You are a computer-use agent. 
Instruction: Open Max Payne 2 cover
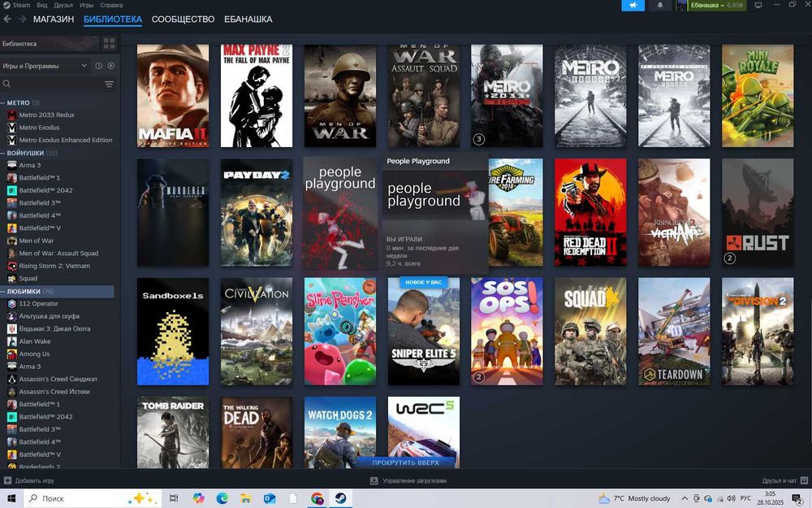[x=257, y=96]
